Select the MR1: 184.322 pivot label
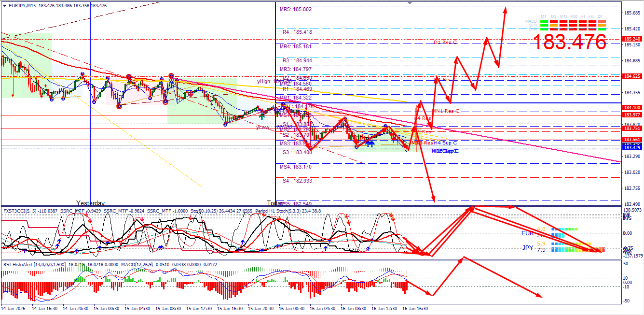The image size is (644, 315). [x=296, y=98]
